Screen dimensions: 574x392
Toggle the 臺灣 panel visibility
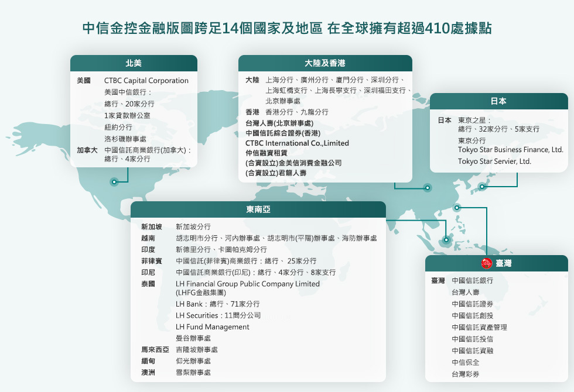pyautogui.click(x=499, y=264)
